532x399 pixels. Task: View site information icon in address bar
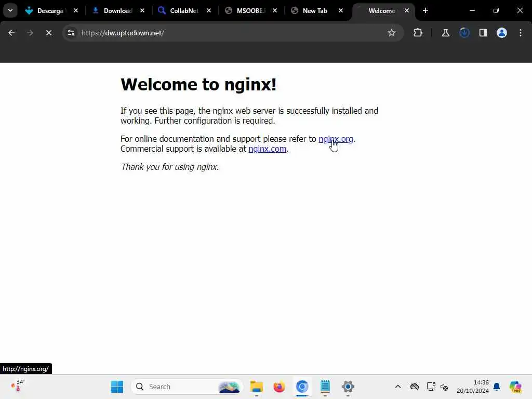click(x=71, y=33)
